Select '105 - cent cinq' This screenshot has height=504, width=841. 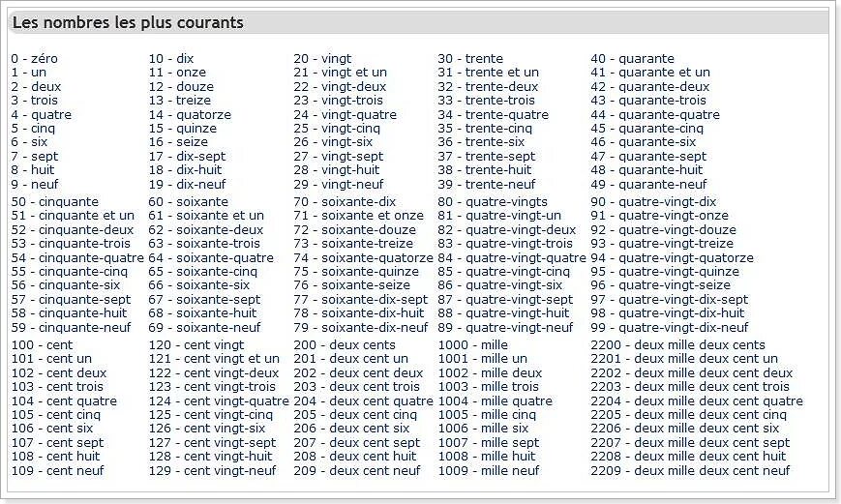[56, 414]
